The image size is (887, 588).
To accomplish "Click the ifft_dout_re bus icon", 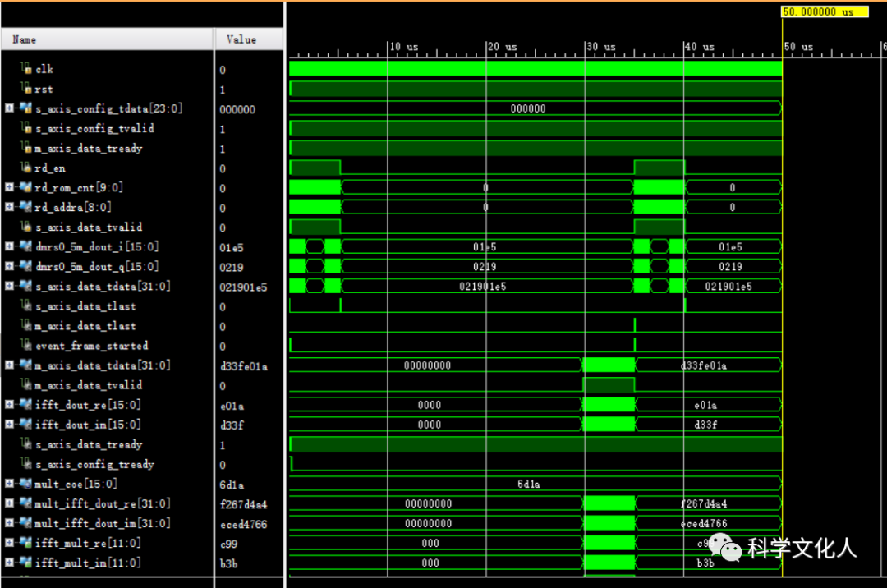I will (25, 405).
